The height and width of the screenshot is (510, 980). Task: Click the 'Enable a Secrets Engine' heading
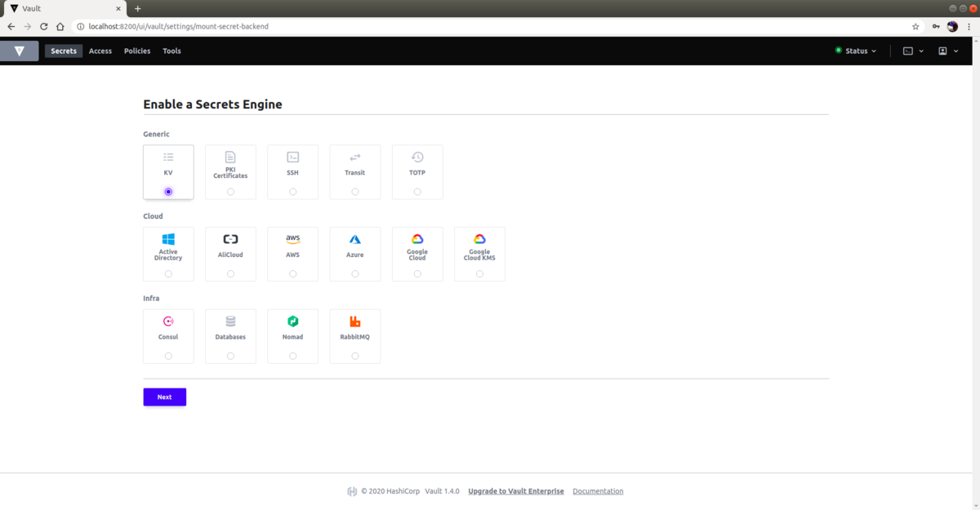point(212,104)
